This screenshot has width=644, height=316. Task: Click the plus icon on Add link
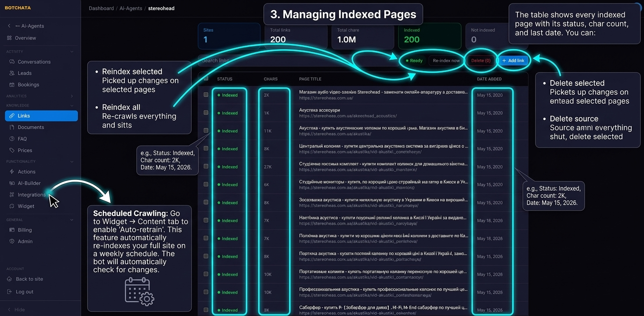point(504,61)
